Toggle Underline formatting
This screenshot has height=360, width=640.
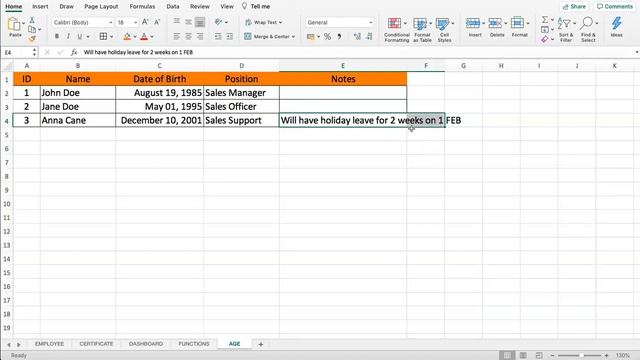point(80,37)
